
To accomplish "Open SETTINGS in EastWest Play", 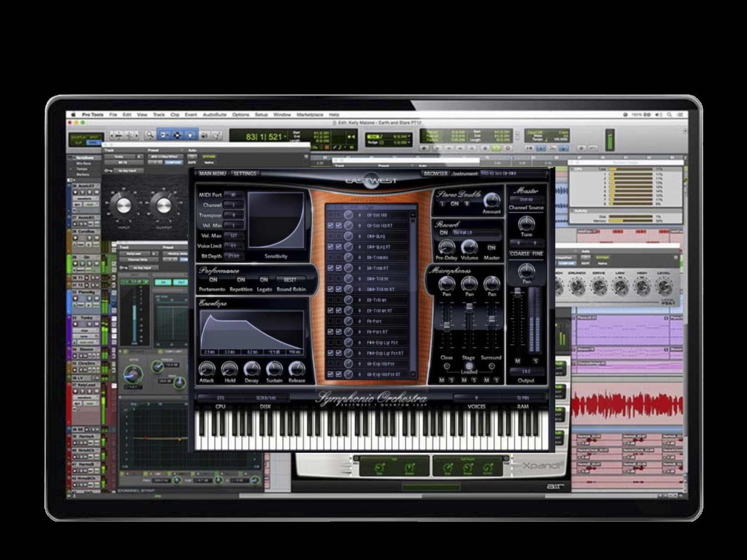I will coord(245,173).
